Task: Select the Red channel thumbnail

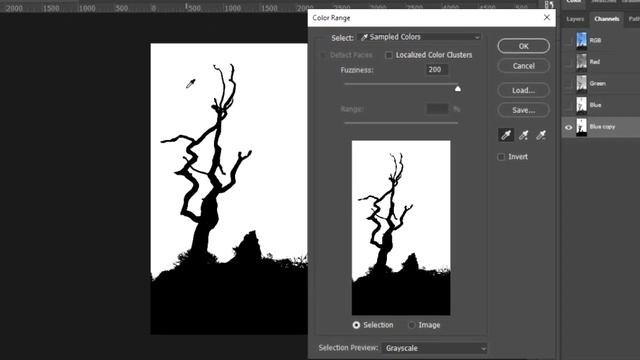Action: (x=581, y=62)
